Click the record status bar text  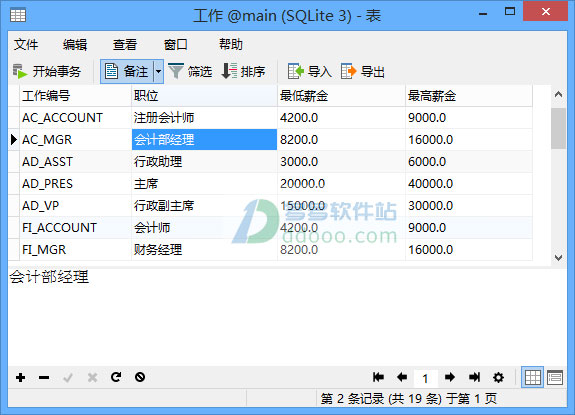(409, 399)
